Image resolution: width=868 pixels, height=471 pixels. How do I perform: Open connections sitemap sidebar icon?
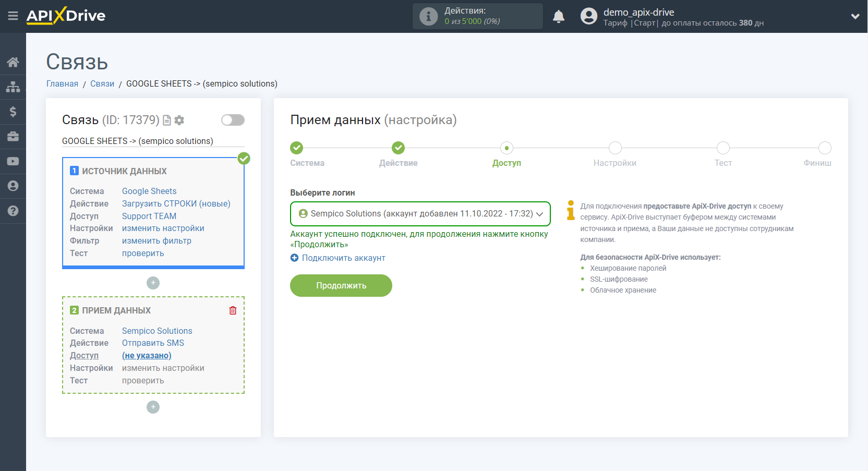coord(13,87)
